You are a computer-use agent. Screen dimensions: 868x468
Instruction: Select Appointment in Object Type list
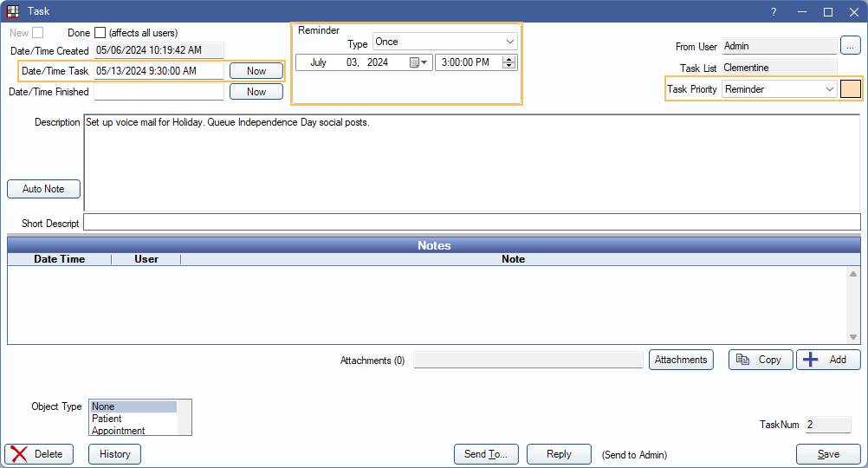point(119,431)
